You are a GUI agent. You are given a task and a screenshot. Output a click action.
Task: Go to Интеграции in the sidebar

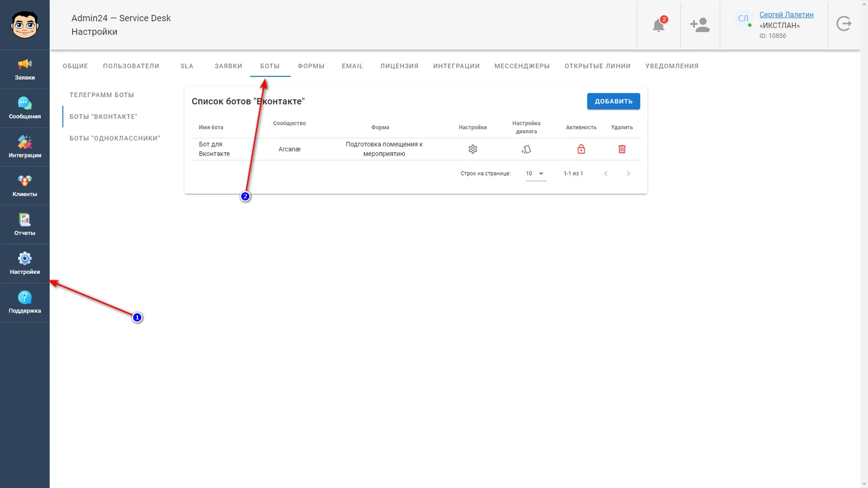pyautogui.click(x=25, y=147)
